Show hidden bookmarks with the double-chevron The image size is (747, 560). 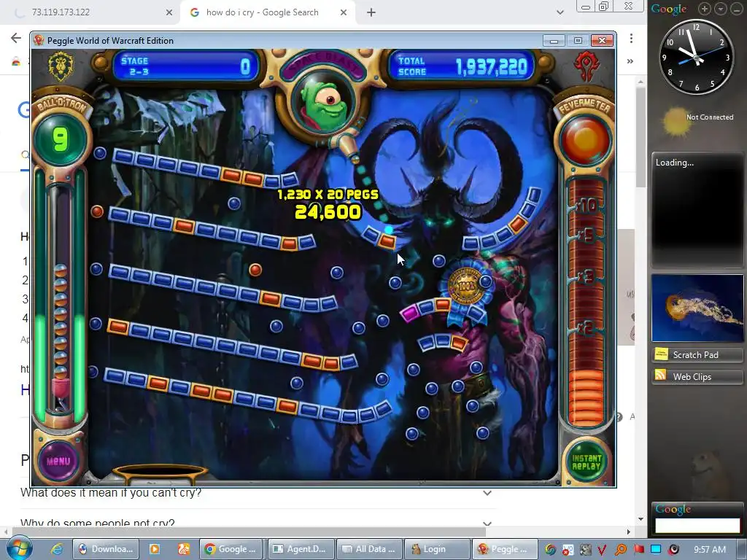[x=630, y=61]
